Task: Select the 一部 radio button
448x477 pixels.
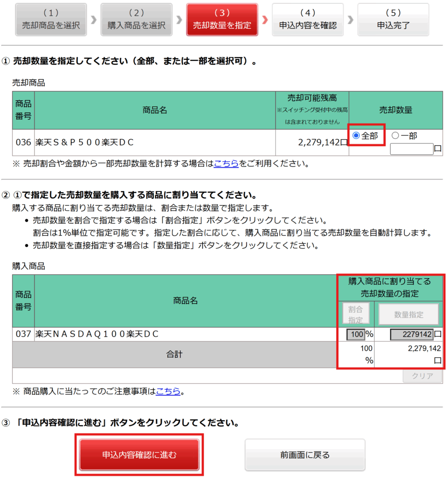Action: point(395,136)
